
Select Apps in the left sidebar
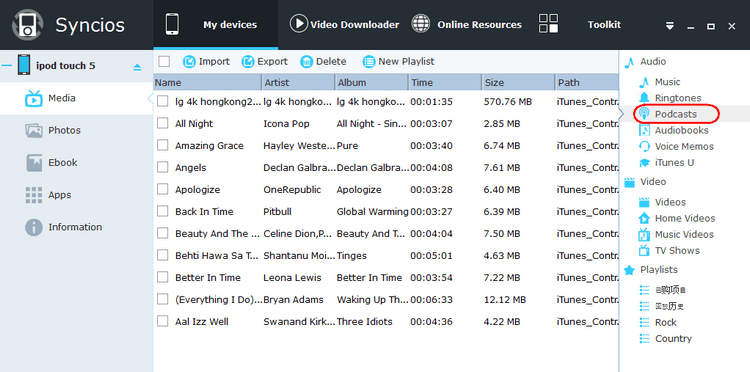pyautogui.click(x=77, y=195)
